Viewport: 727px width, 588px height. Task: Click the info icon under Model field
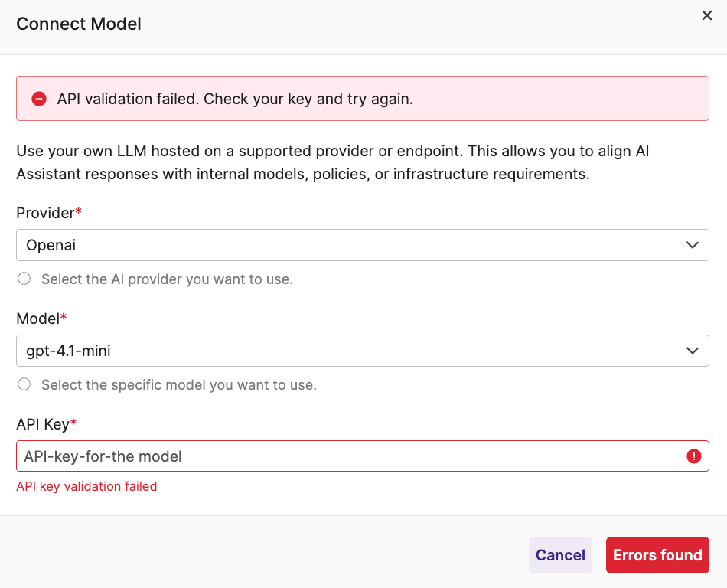[24, 384]
